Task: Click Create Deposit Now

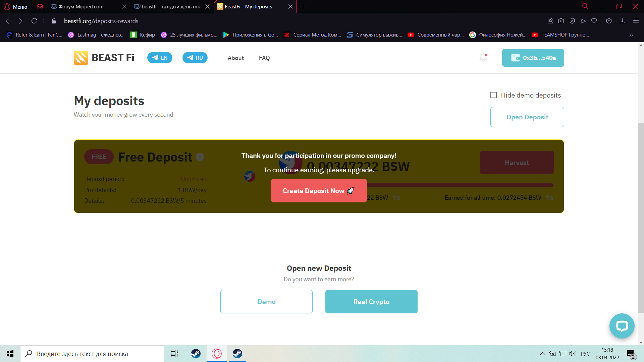Action: pyautogui.click(x=319, y=191)
